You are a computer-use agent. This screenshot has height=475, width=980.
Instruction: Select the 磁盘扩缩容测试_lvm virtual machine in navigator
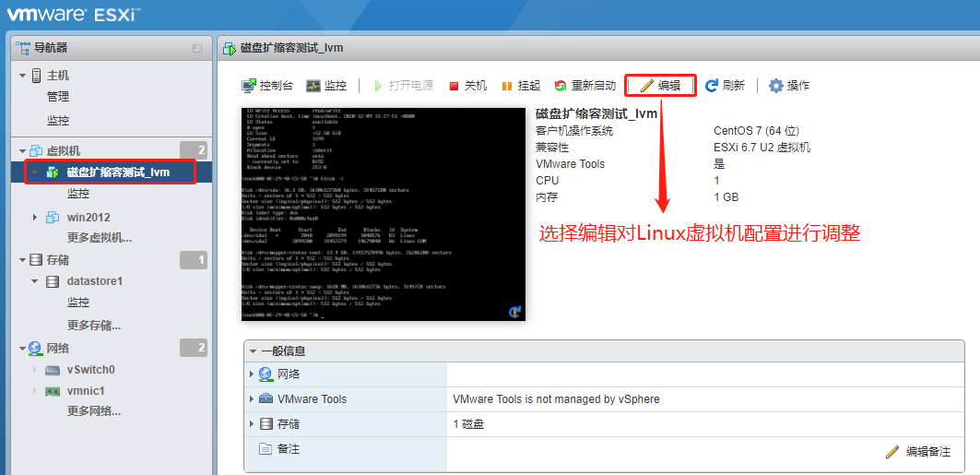click(x=118, y=172)
